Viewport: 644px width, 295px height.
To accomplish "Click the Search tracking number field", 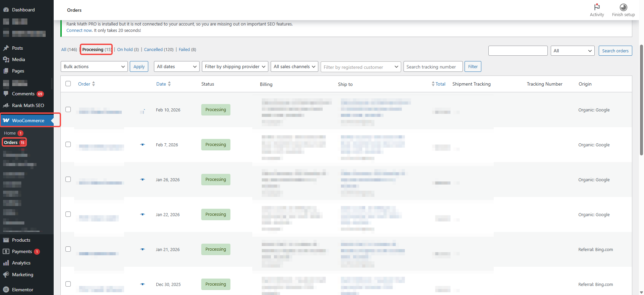I will click(433, 66).
